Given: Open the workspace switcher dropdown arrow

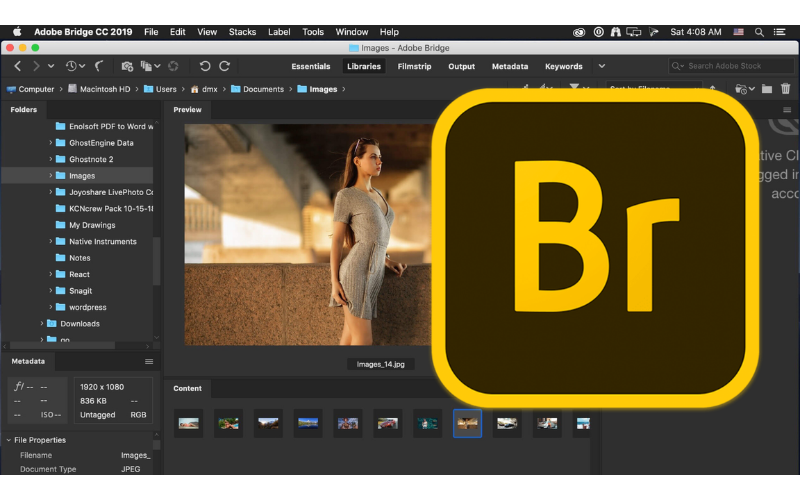Looking at the screenshot, I should [x=601, y=66].
